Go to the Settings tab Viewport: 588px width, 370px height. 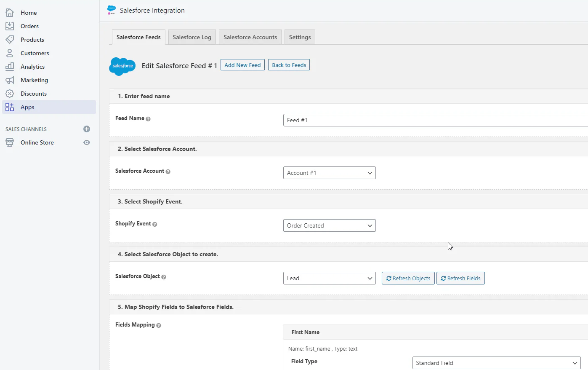coord(300,37)
